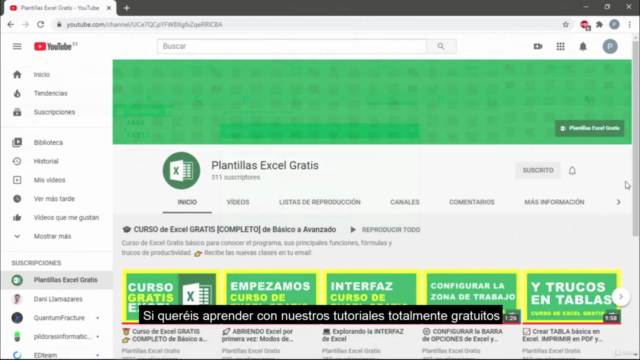
Task: Click the page vertical scrollbar
Action: click(x=636, y=139)
